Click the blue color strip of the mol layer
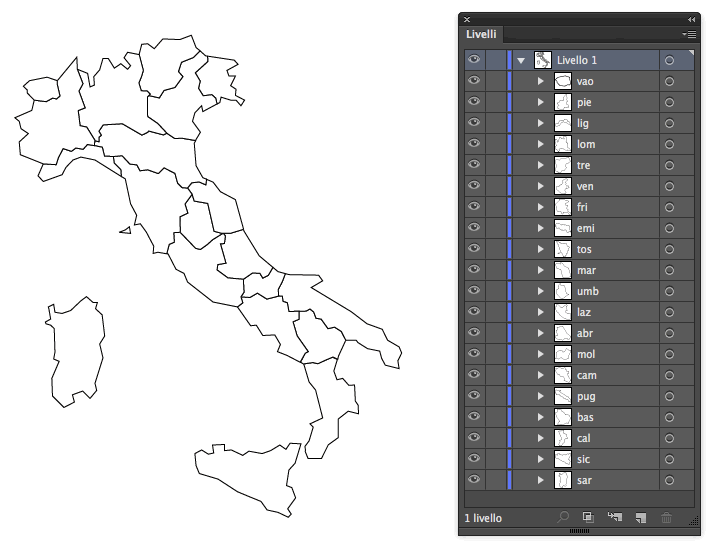 coord(509,354)
